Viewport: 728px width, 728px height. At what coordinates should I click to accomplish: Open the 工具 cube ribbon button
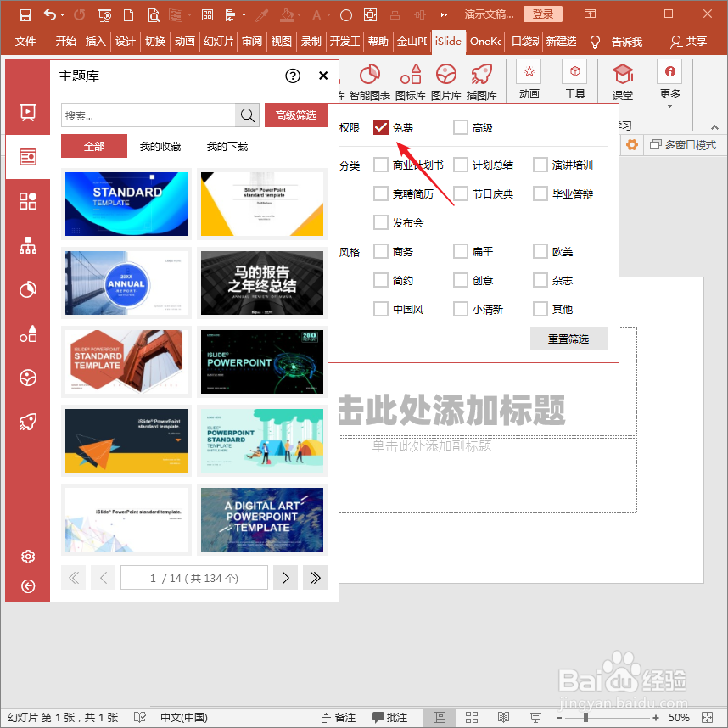(574, 80)
